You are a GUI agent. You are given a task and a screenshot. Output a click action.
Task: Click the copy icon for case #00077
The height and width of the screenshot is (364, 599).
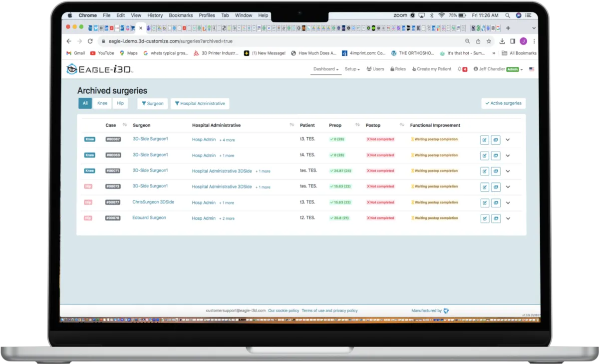[x=496, y=203]
